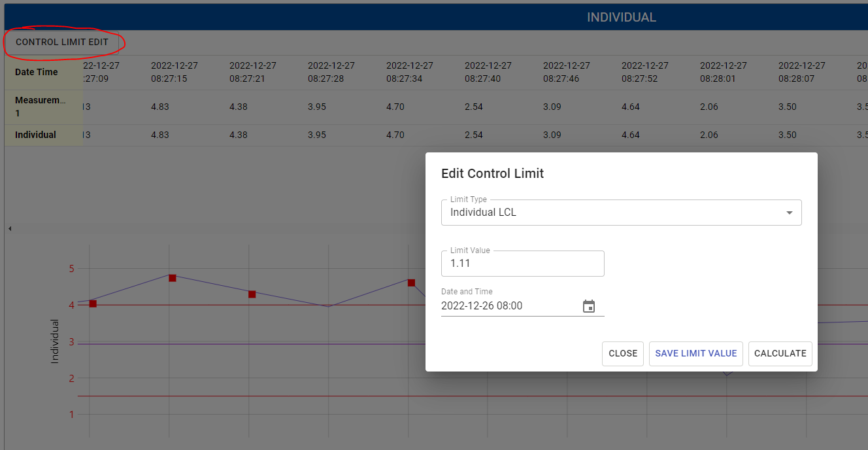Open the calendar picker icon
This screenshot has width=868, height=450.
(x=589, y=306)
